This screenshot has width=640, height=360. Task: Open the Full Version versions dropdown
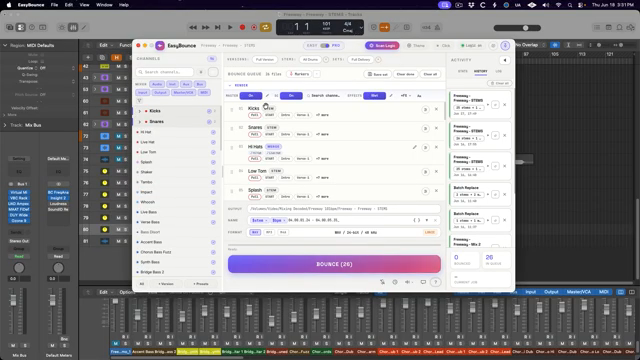264,60
